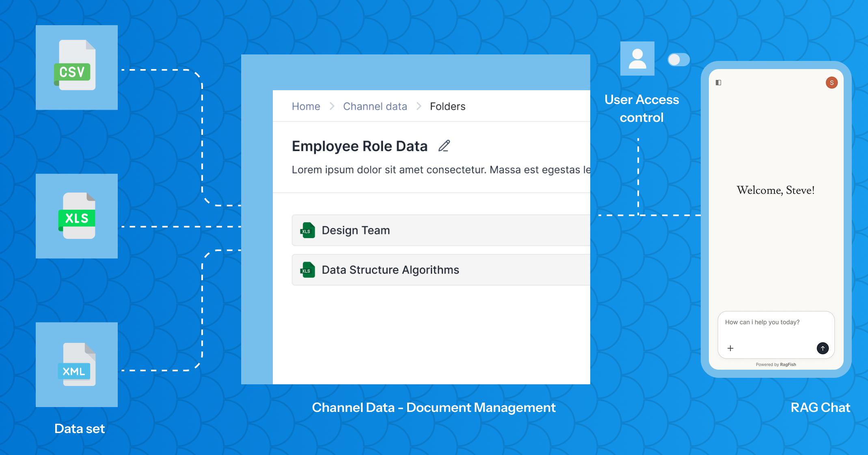
Task: Open the Data Structure Algorithms file row
Action: click(x=441, y=270)
